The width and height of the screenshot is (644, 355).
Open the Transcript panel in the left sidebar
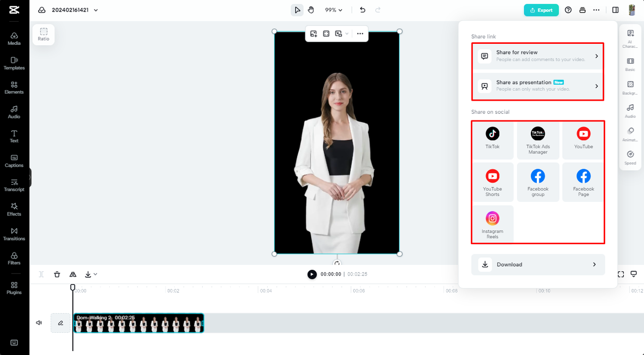point(14,185)
